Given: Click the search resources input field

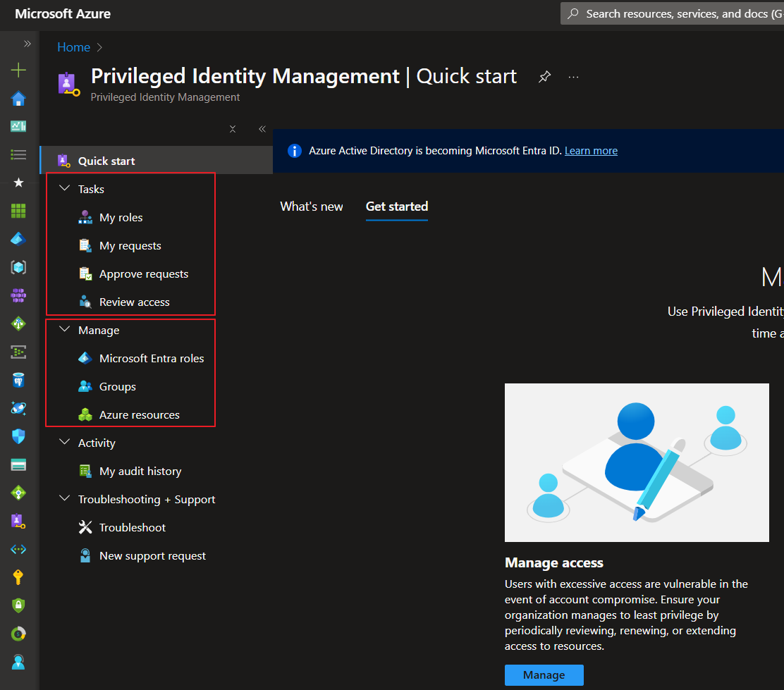Looking at the screenshot, I should (x=673, y=13).
